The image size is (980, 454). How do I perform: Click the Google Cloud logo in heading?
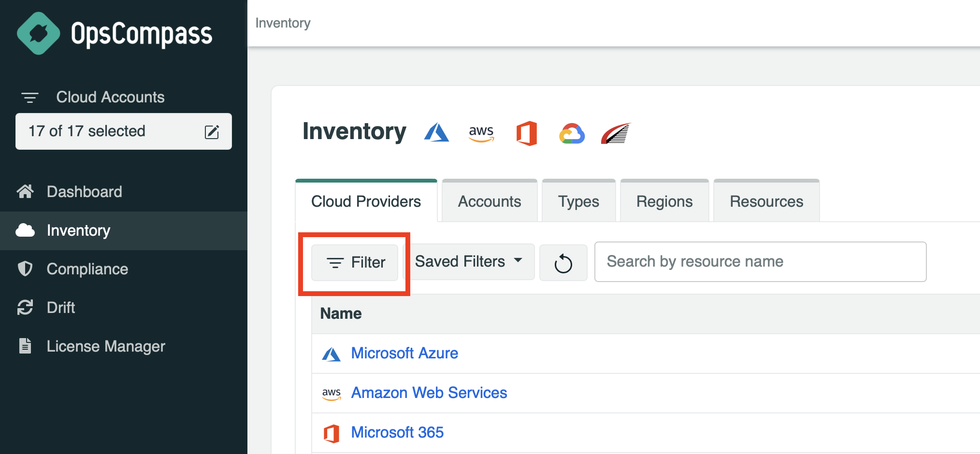tap(572, 134)
